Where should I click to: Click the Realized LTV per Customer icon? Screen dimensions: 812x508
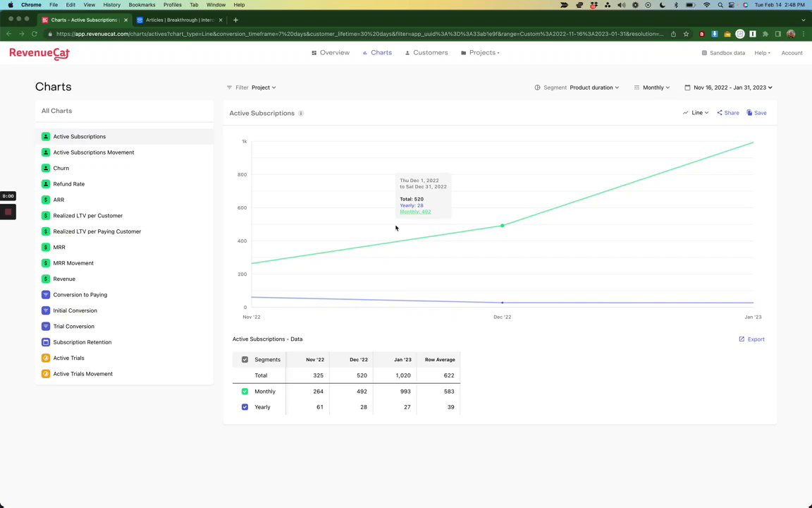click(46, 216)
